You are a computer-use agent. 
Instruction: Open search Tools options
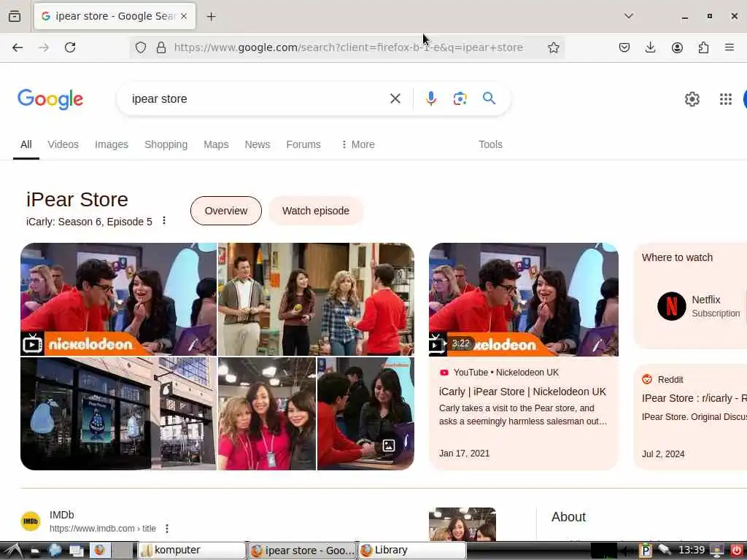pos(490,144)
